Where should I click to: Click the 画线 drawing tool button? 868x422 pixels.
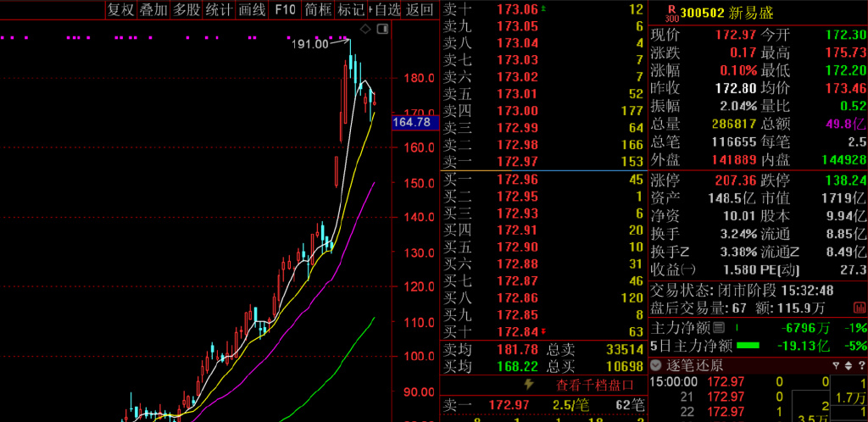[x=252, y=10]
